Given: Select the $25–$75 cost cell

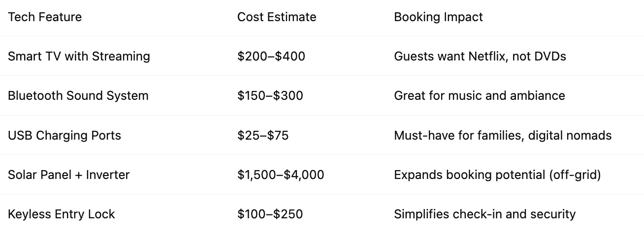Looking at the screenshot, I should coord(263,135).
